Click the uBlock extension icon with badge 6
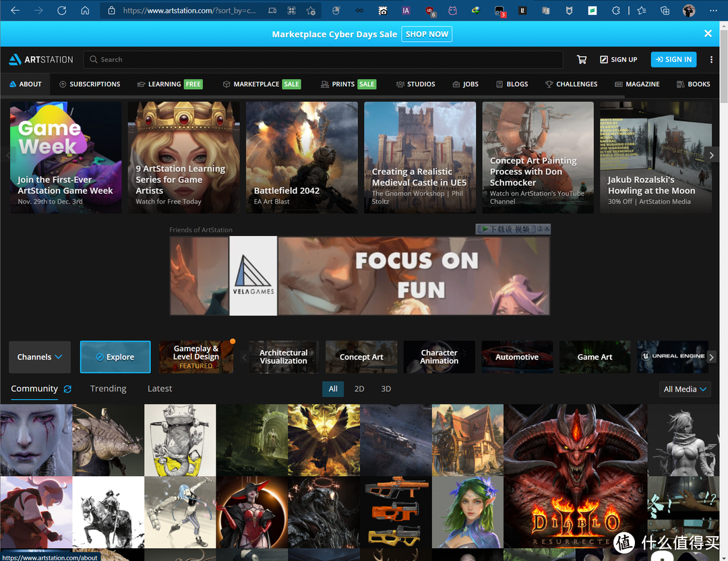 pos(430,11)
